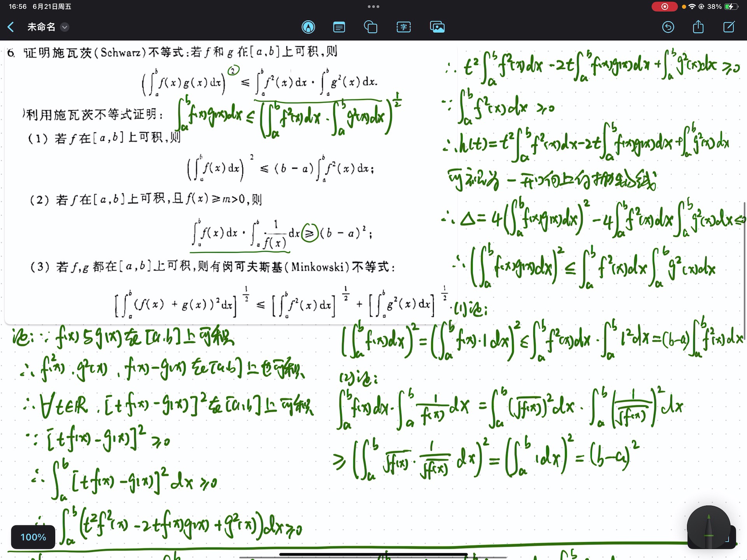Select the text recognition tool
Image resolution: width=747 pixels, height=560 pixels.
click(403, 27)
